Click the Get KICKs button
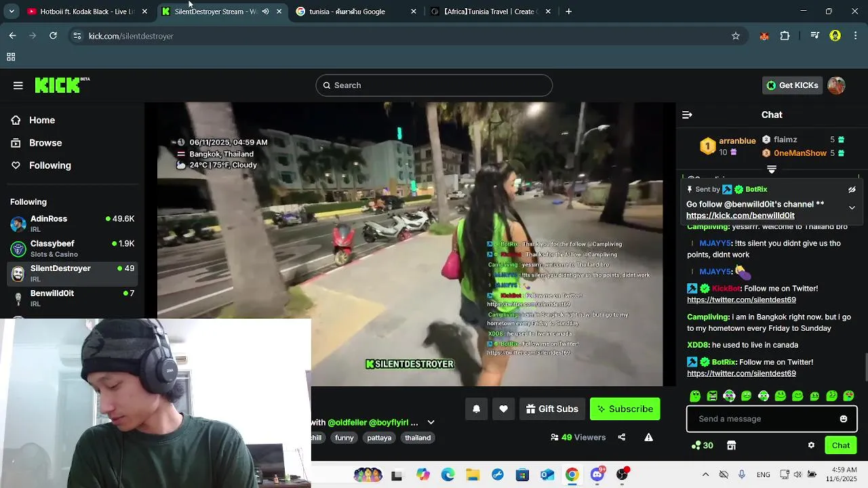This screenshot has width=868, height=488. 792,85
